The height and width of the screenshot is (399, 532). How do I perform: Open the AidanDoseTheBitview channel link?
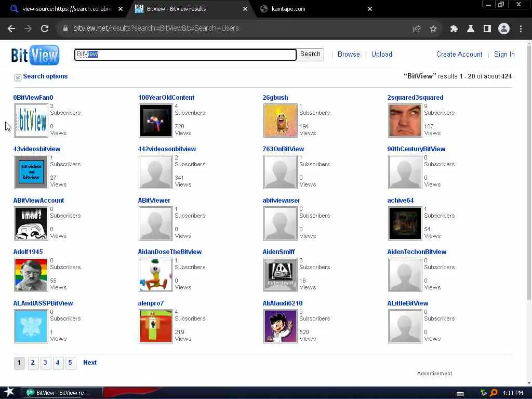click(170, 252)
